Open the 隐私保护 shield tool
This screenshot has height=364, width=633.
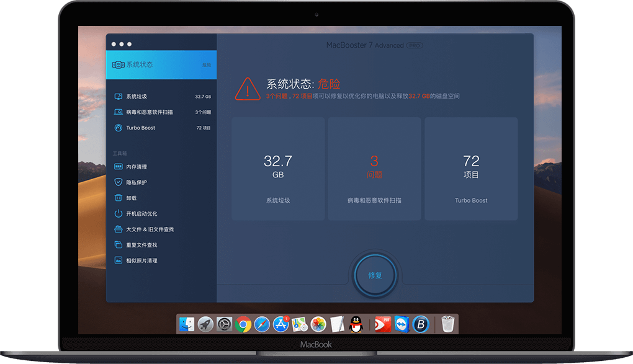click(x=137, y=182)
